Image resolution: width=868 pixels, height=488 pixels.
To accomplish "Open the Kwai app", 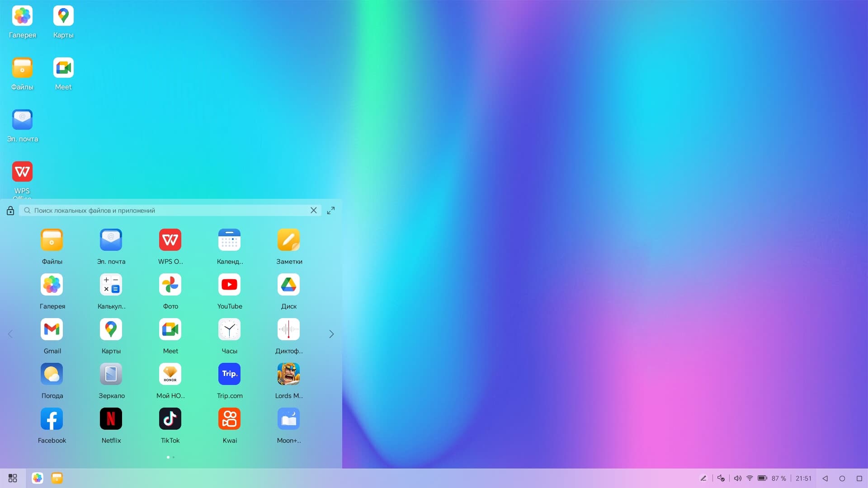I will (x=229, y=419).
